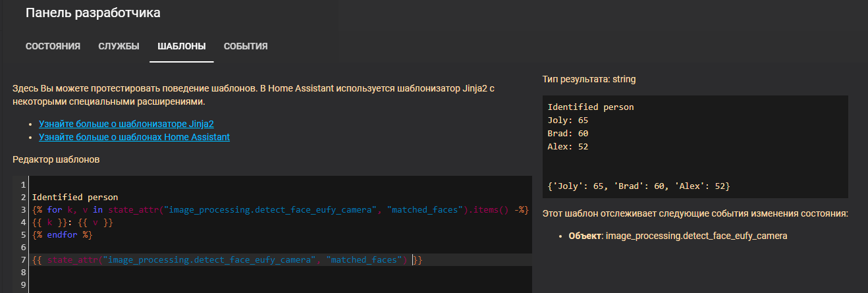The image size is (868, 293).
Task: Click the 'Панель разработчика' page title
Action: [93, 13]
